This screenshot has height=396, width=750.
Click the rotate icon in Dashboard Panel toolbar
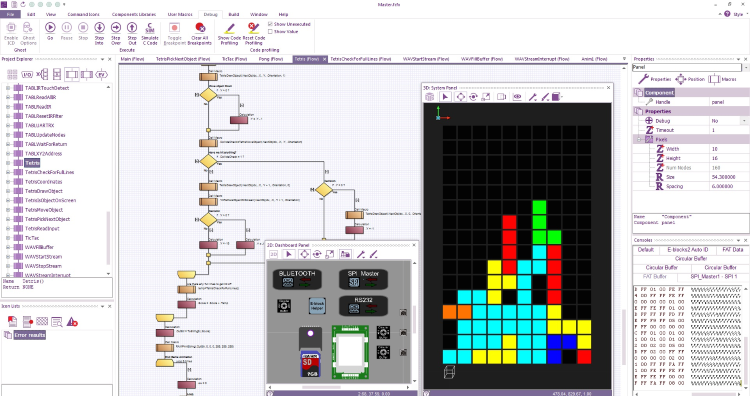click(x=317, y=254)
